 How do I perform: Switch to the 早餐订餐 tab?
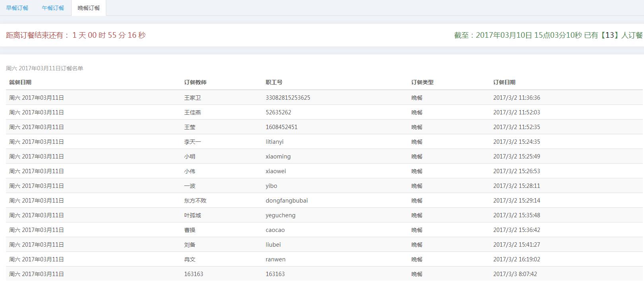point(17,8)
